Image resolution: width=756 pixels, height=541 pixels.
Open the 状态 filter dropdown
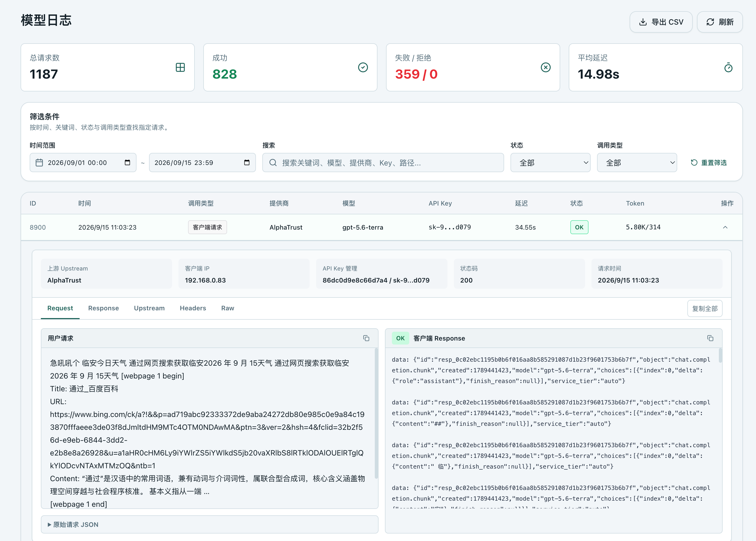coord(550,163)
